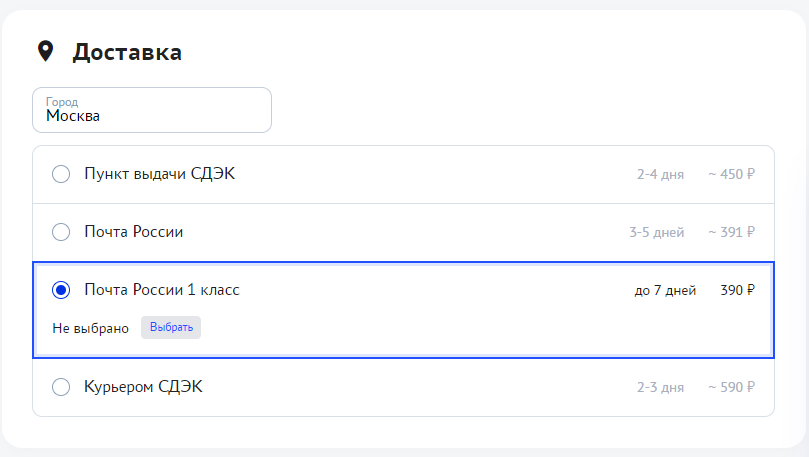Click the 2-3 дня delivery time
Screen dimensions: 809x457
pyautogui.click(x=660, y=387)
